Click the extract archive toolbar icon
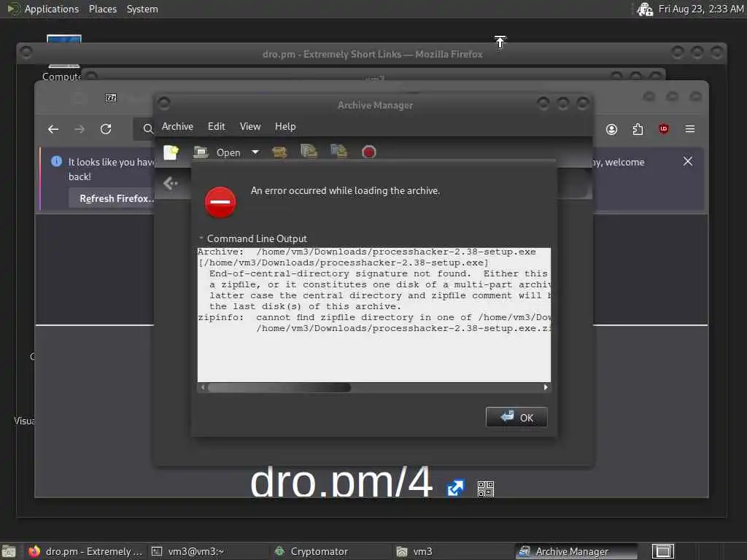 point(279,152)
